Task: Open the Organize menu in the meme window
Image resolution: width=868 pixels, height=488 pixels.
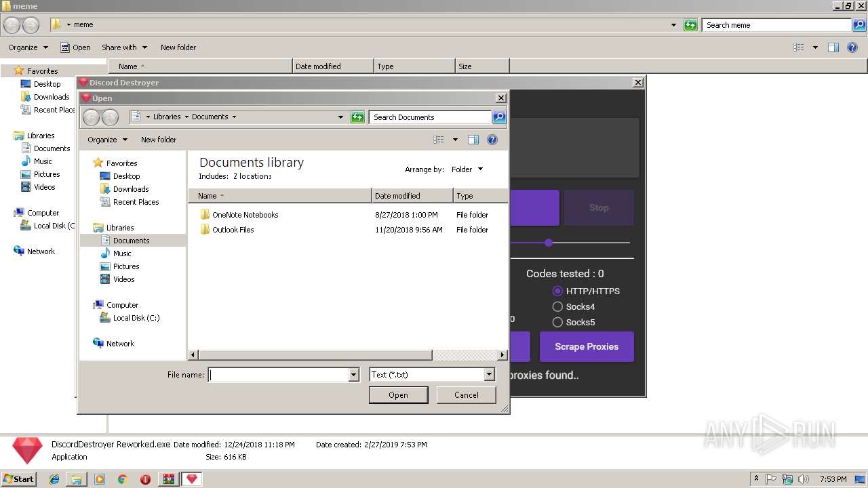Action: [x=28, y=47]
